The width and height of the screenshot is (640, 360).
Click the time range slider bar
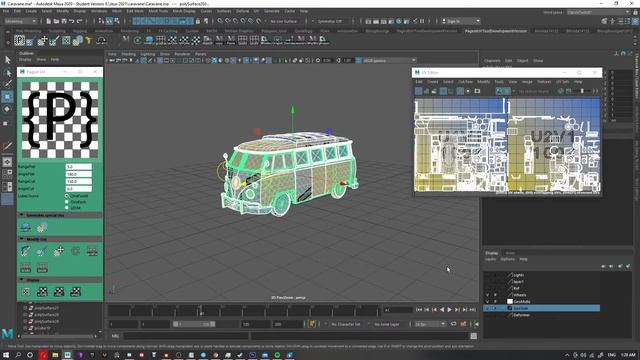(x=194, y=324)
